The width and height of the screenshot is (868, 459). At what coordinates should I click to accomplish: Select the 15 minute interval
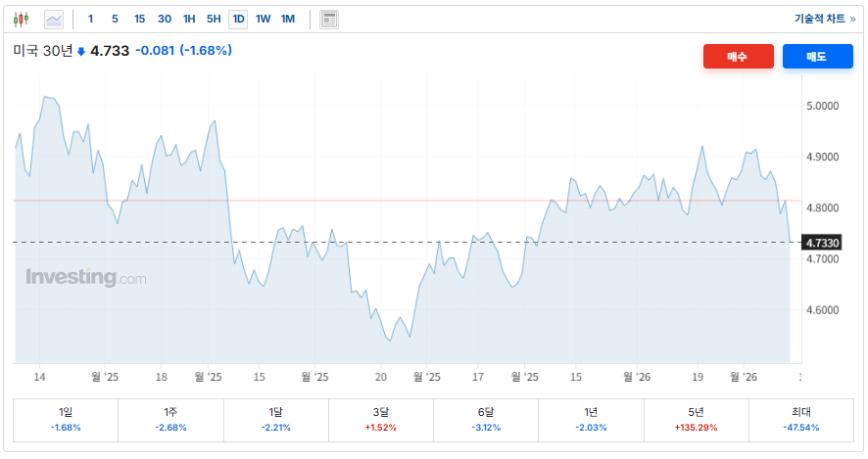tap(139, 19)
